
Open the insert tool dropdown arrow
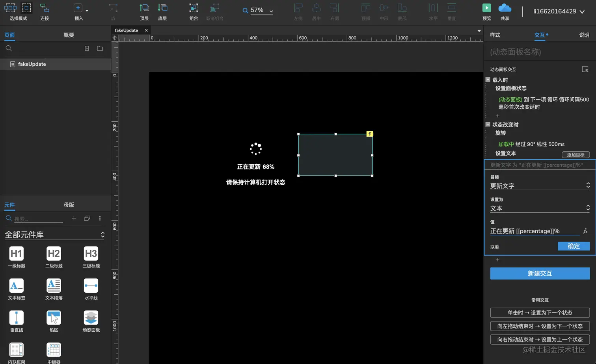87,11
